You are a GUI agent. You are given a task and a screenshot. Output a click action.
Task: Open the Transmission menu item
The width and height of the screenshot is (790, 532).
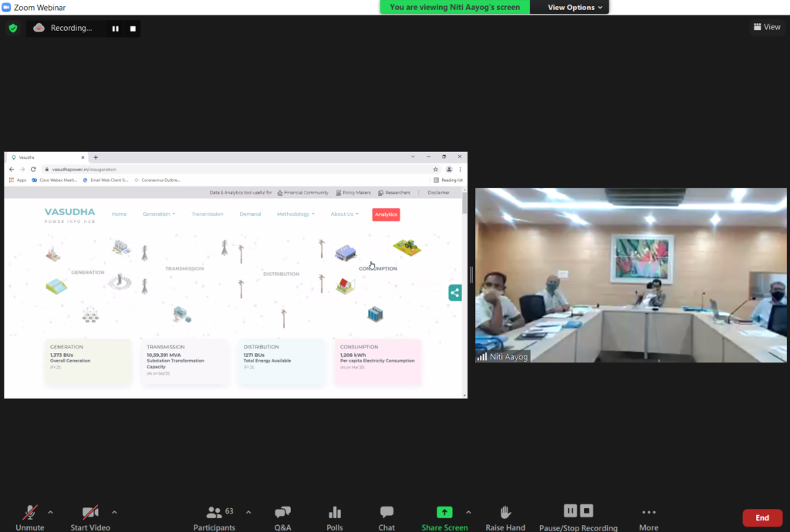click(x=207, y=214)
